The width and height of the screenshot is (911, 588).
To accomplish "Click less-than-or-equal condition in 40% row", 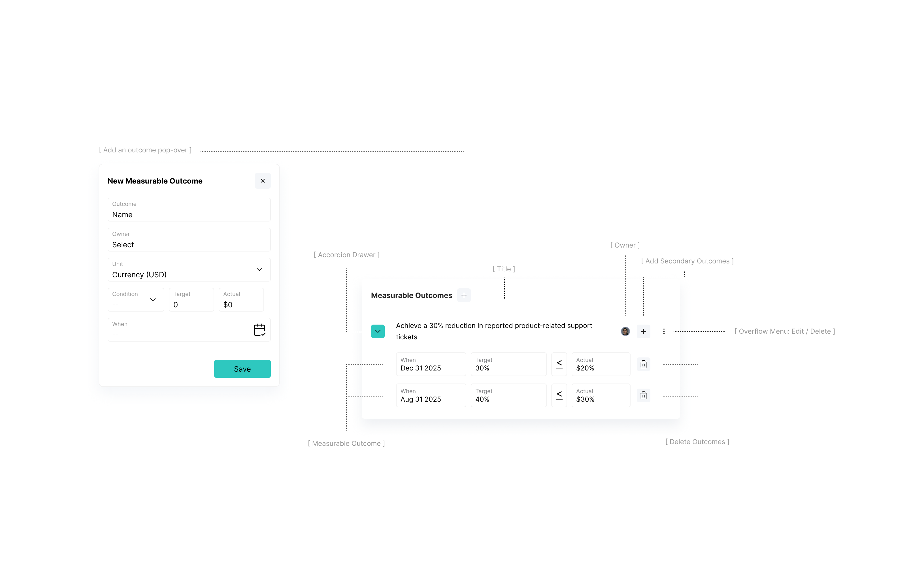I will pyautogui.click(x=559, y=396).
